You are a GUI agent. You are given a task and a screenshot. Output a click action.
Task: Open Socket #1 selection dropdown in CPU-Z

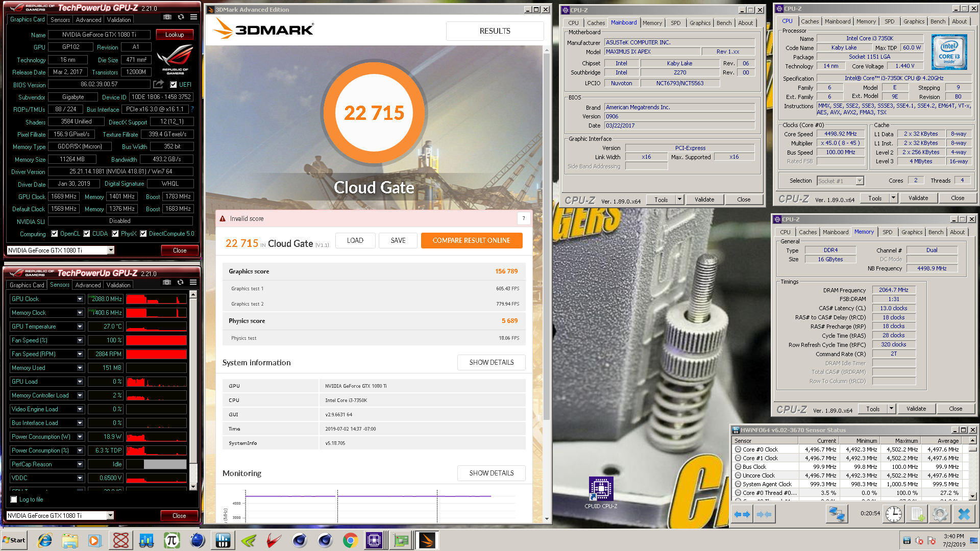(860, 181)
